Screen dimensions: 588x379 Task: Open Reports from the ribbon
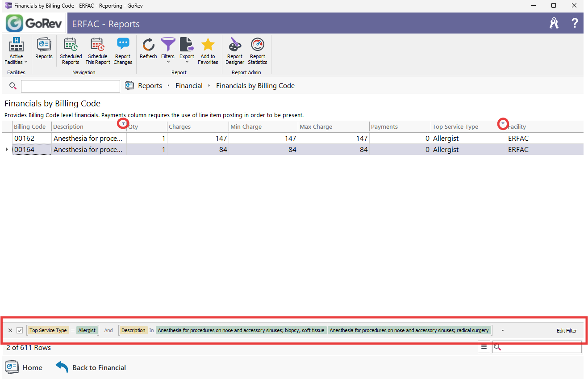click(44, 49)
